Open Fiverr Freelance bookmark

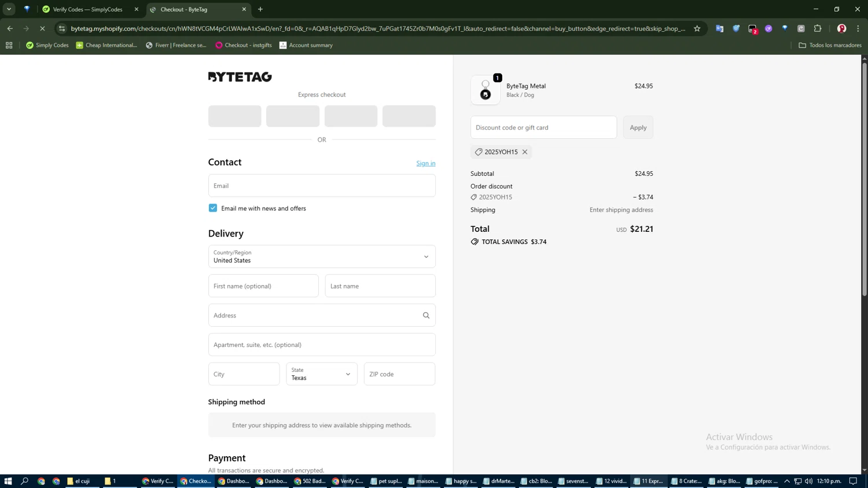176,45
